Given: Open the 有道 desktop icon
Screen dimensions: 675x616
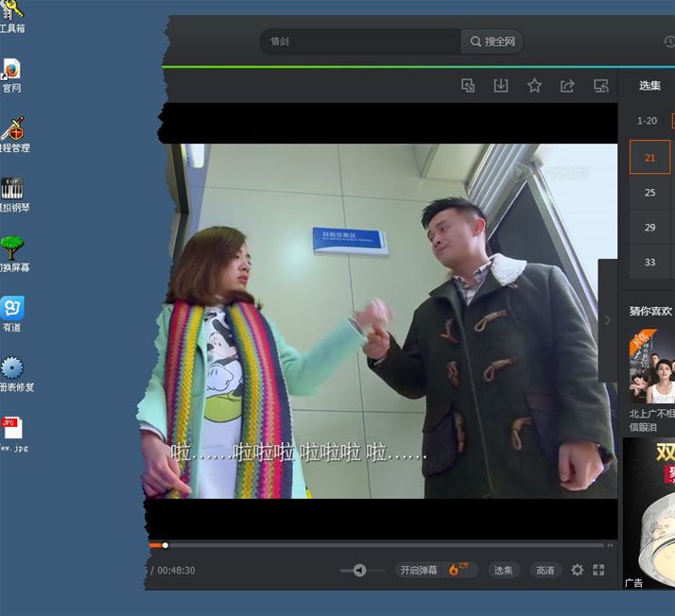Looking at the screenshot, I should pyautogui.click(x=12, y=309).
